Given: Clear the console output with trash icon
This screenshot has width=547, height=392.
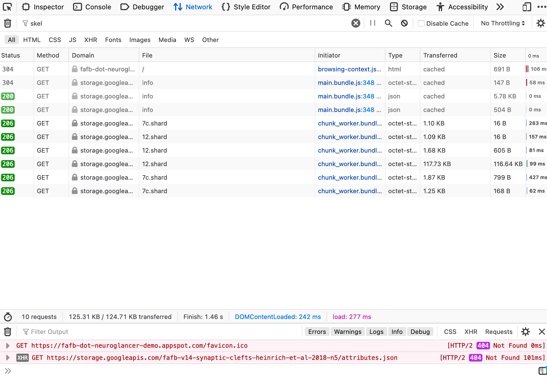Looking at the screenshot, I should click(x=7, y=332).
